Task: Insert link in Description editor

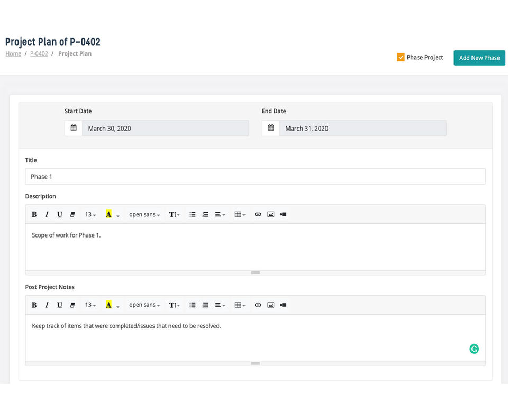Action: point(258,214)
